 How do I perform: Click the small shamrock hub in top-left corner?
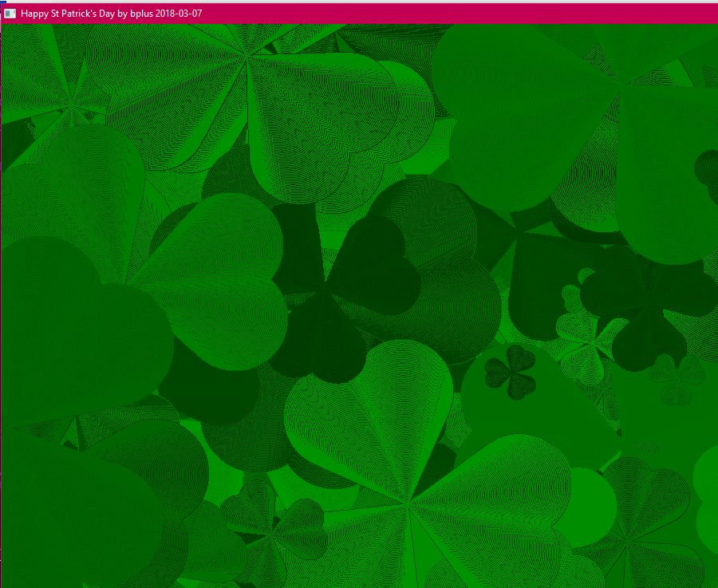click(73, 104)
